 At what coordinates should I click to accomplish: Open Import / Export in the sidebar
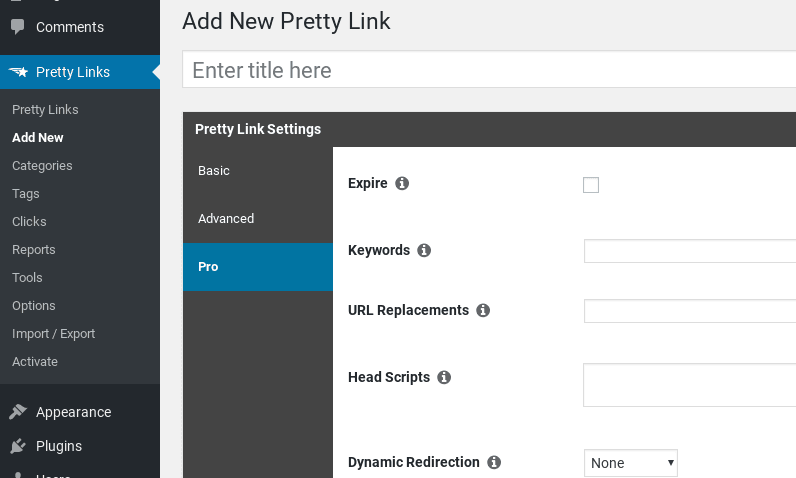pyautogui.click(x=53, y=334)
